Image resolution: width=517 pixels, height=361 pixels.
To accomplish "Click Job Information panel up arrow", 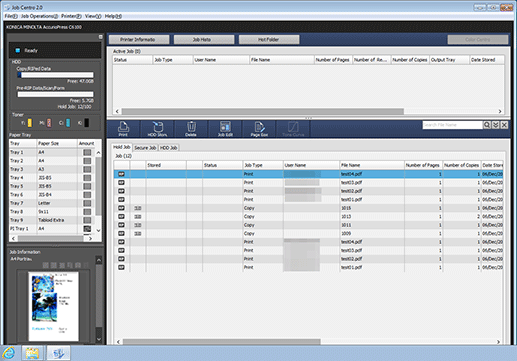I will 99,260.
